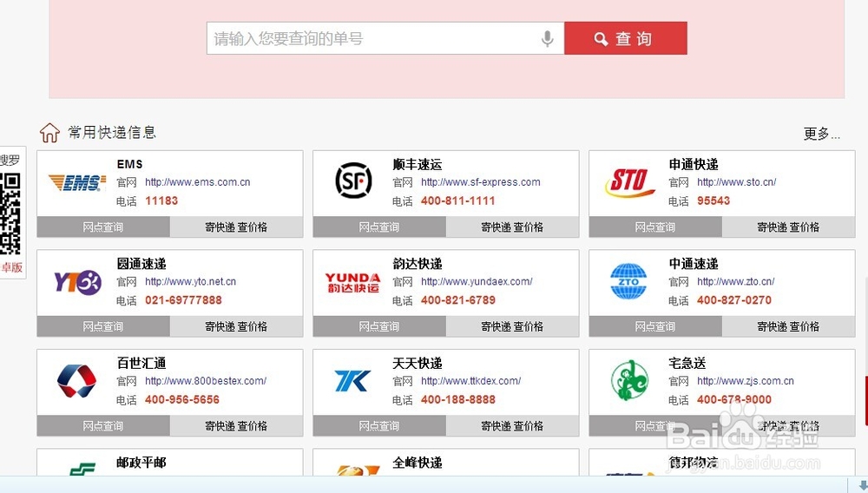Click 网点查询 under 百世汇通
Image resolution: width=868 pixels, height=493 pixels.
103,426
